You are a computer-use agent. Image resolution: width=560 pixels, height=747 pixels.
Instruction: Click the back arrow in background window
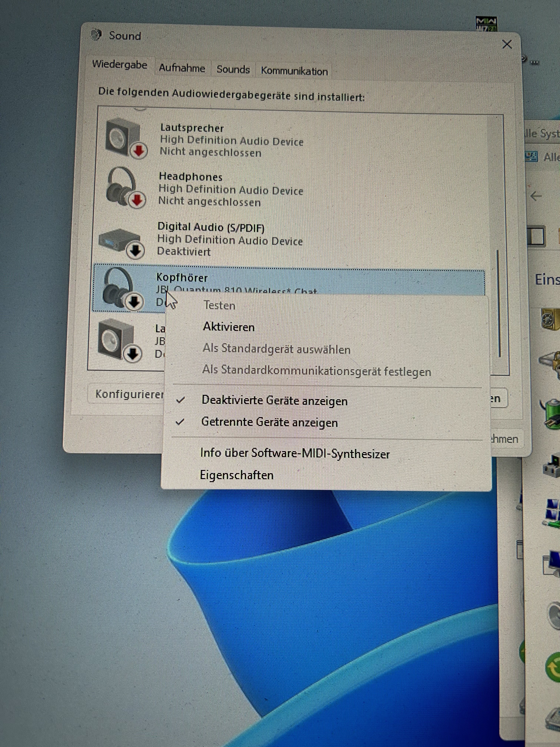536,196
